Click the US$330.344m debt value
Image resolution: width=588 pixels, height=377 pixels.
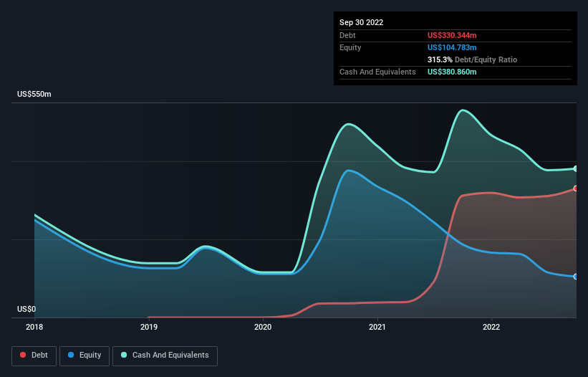(x=452, y=35)
